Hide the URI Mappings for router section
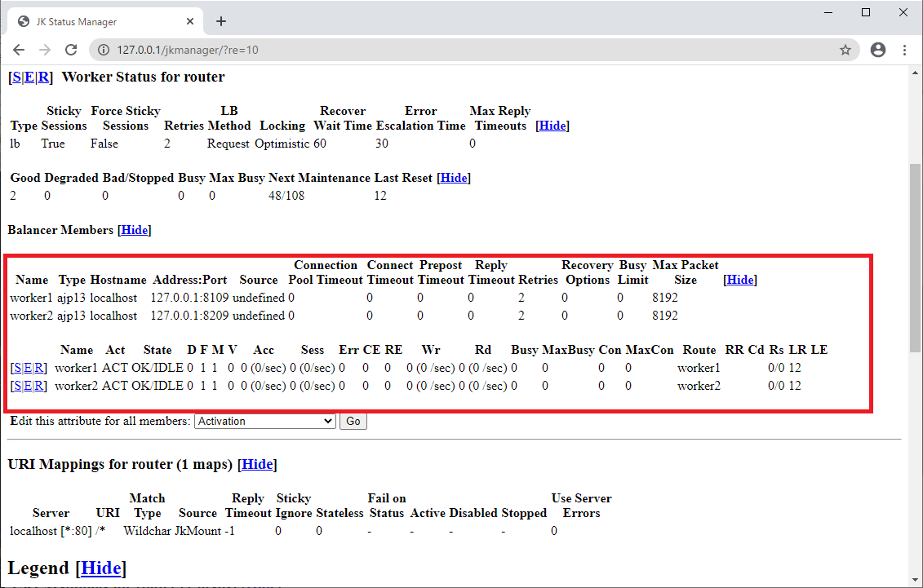This screenshot has width=923, height=588. 257,464
